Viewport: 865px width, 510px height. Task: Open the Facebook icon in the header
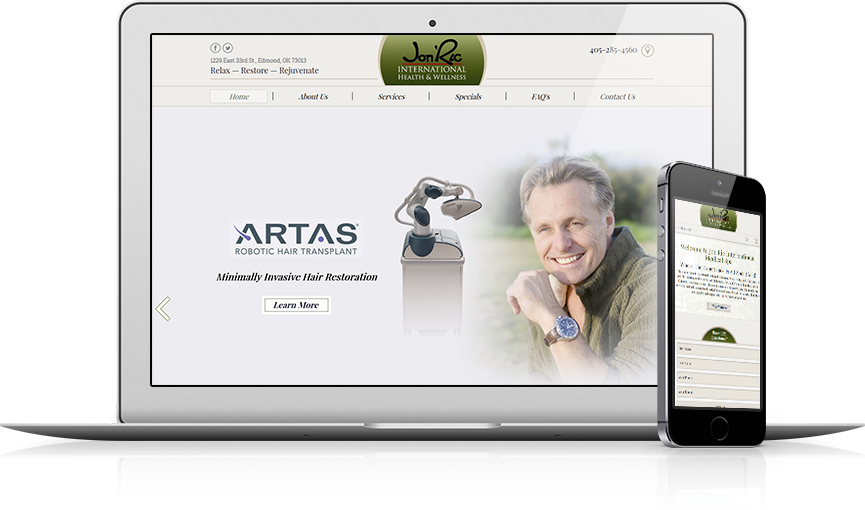click(x=215, y=48)
